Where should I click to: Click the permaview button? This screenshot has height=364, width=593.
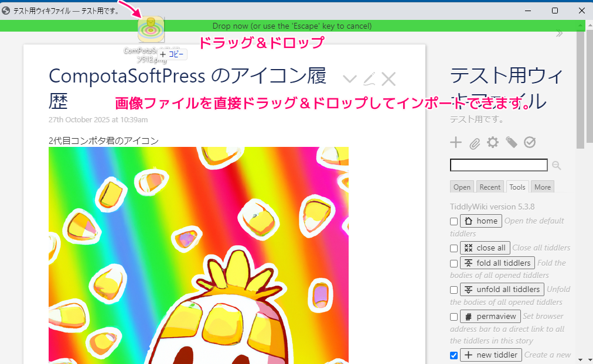click(x=490, y=317)
